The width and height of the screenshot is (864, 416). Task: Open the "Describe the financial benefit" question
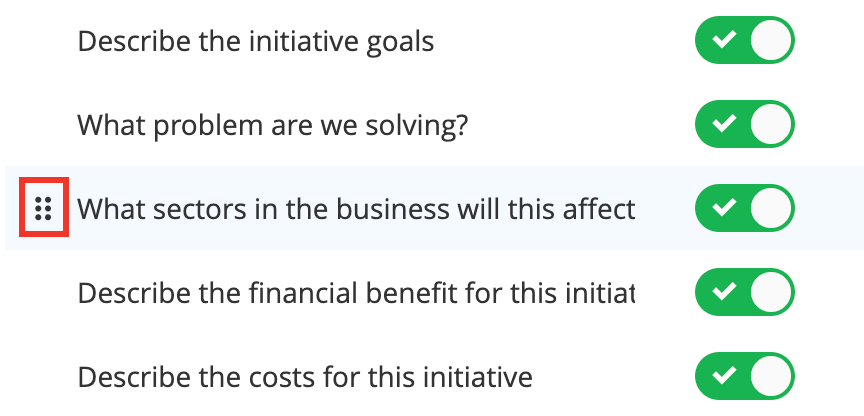click(356, 294)
